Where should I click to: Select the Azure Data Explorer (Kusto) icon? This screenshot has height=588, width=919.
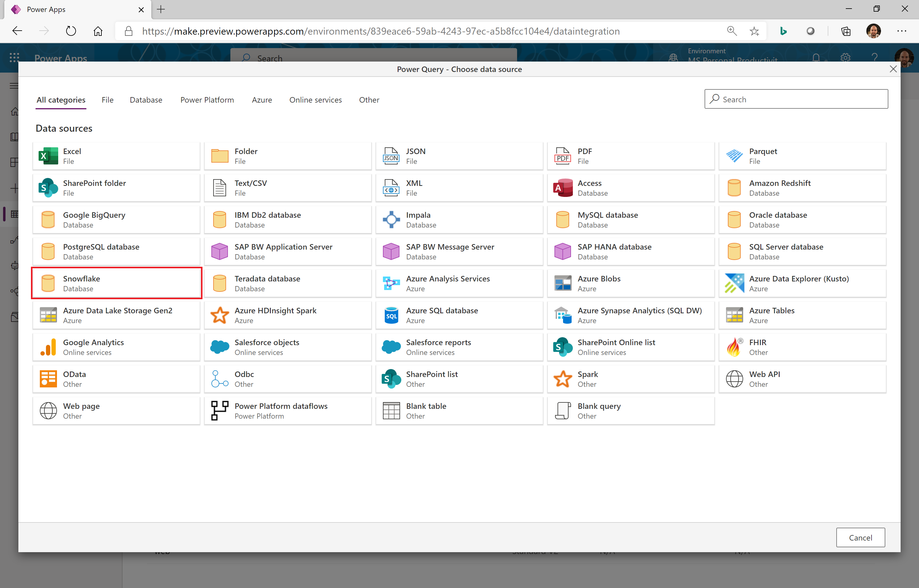[x=734, y=283]
